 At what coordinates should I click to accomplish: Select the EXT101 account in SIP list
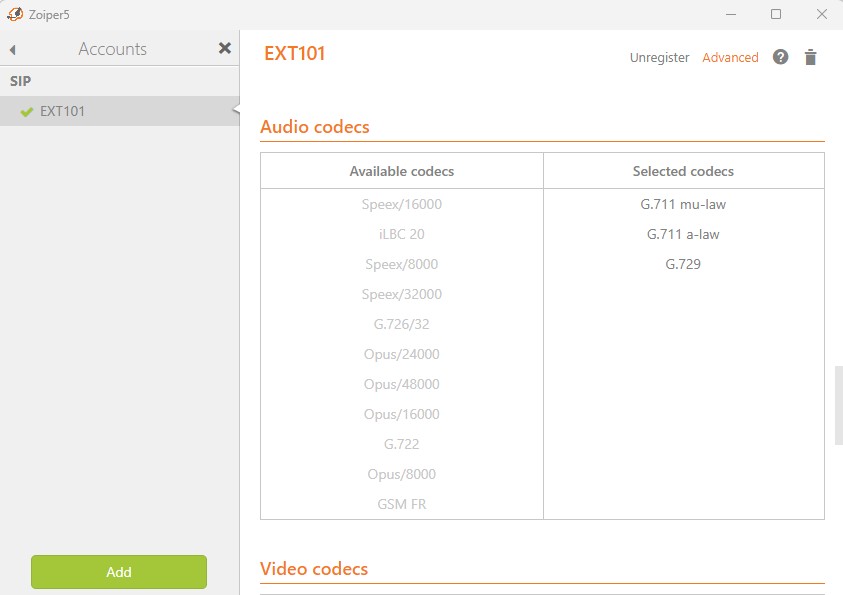click(119, 111)
